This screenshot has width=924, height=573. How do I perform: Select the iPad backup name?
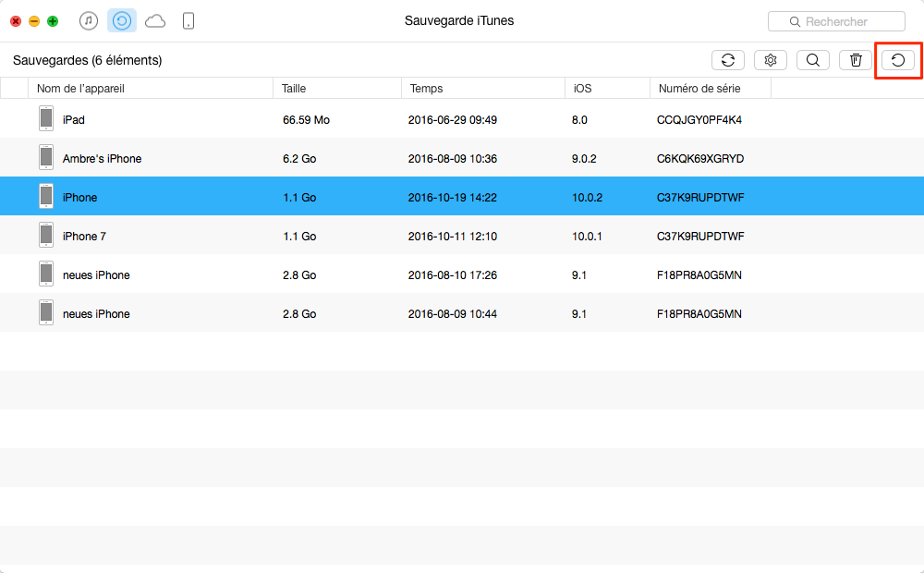point(74,119)
